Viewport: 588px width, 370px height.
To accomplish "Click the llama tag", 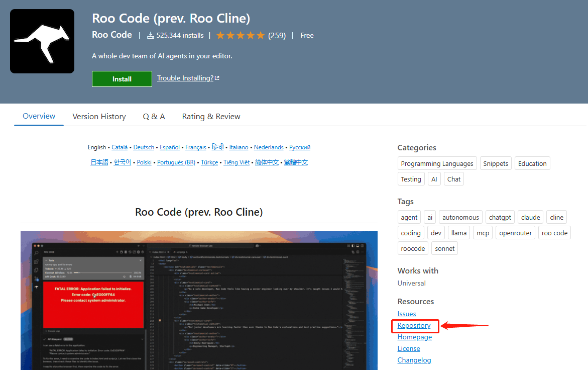I will tap(459, 233).
